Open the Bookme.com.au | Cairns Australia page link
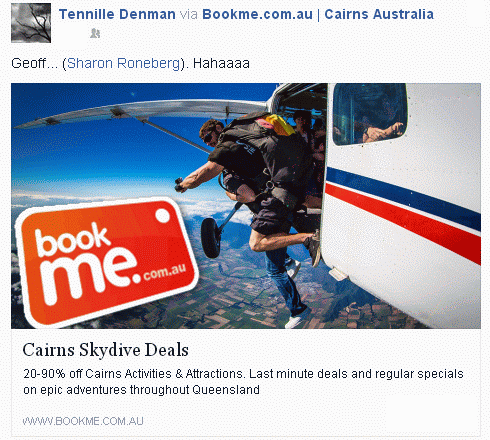The width and height of the screenshot is (490, 440). (318, 14)
